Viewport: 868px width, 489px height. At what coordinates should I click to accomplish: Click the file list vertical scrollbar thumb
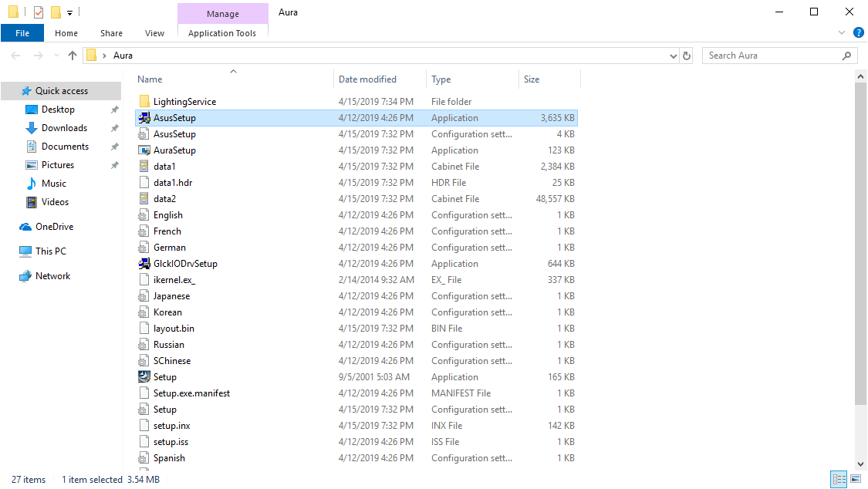[860, 244]
